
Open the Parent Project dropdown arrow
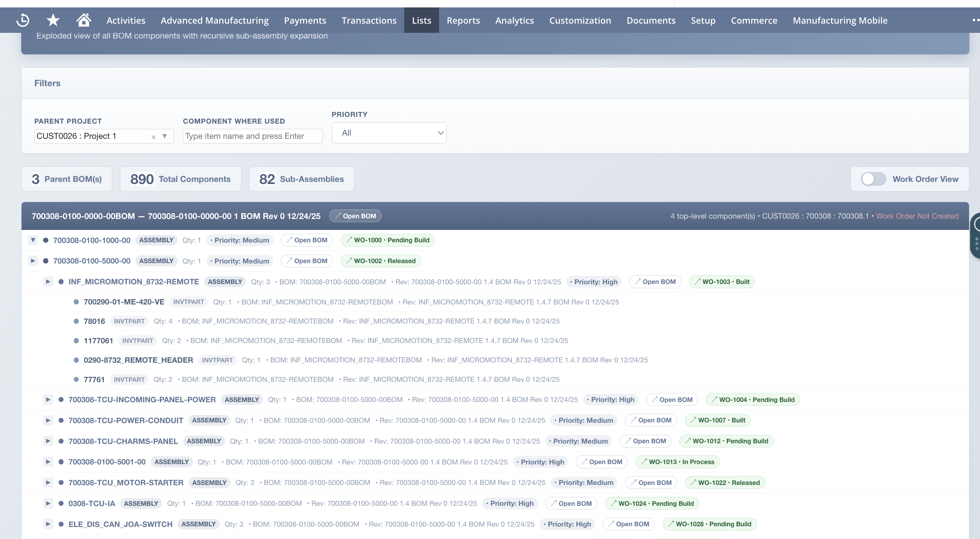165,136
